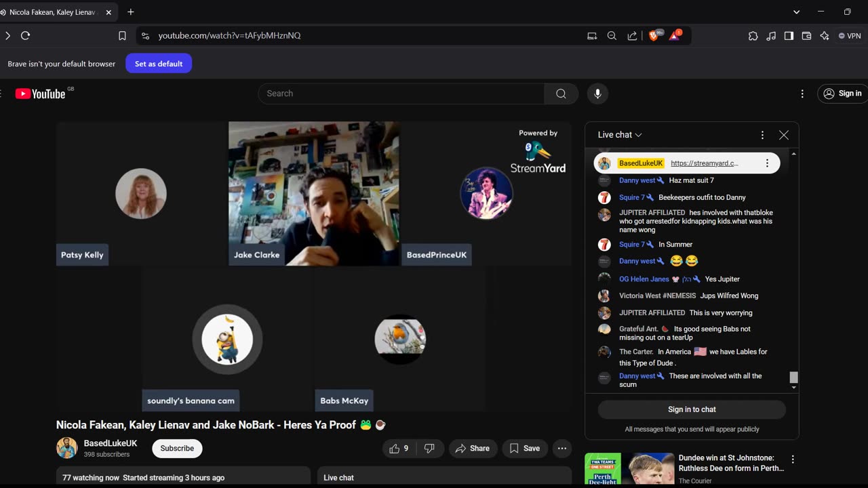Click 'This is very worrying' chat message
The width and height of the screenshot is (868, 488).
click(720, 313)
